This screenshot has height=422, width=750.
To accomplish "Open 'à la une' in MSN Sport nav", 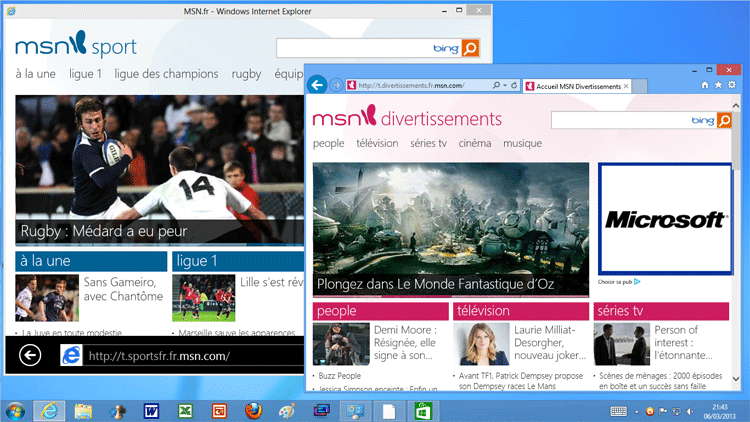I will (35, 74).
